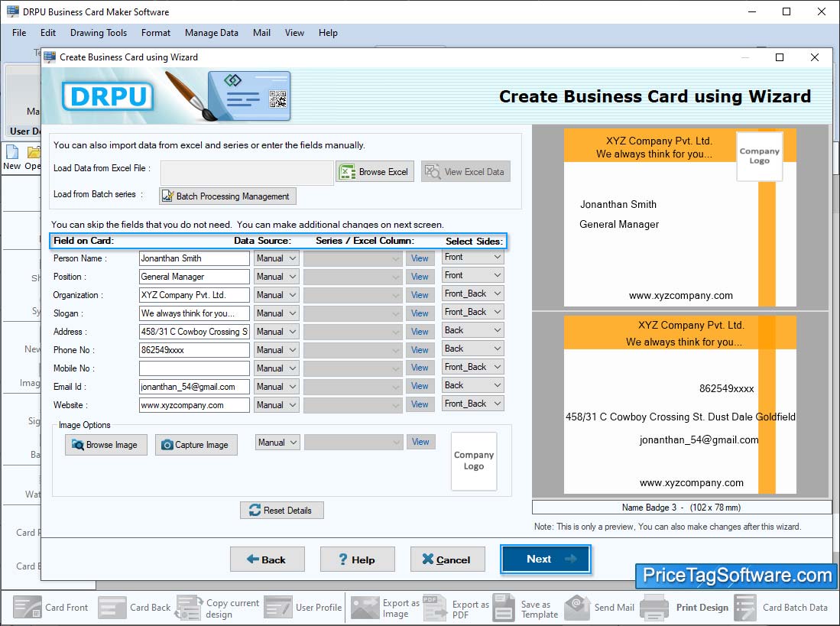Open Batch Processing Management

pos(227,196)
